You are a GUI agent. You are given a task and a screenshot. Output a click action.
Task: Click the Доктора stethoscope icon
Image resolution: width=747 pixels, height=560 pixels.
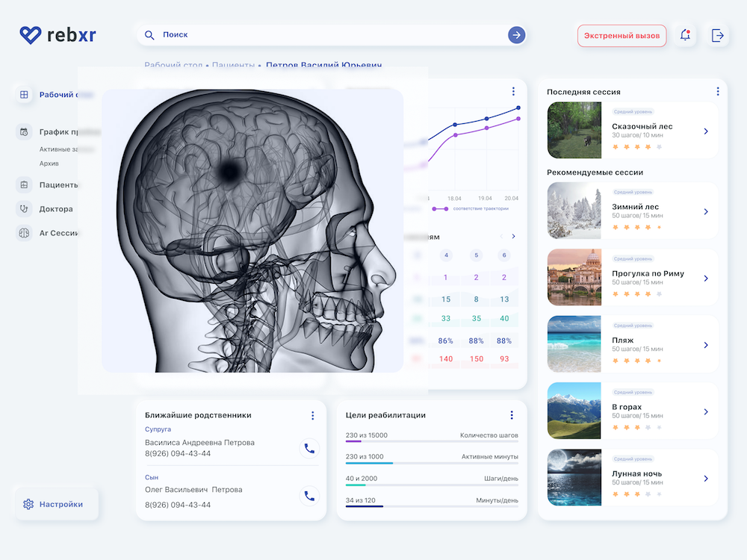pyautogui.click(x=24, y=209)
